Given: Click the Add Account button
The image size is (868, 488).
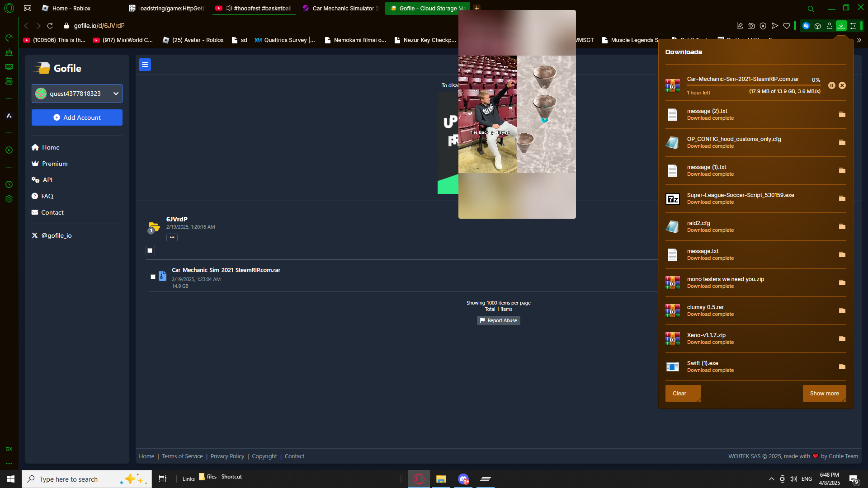Looking at the screenshot, I should [77, 117].
